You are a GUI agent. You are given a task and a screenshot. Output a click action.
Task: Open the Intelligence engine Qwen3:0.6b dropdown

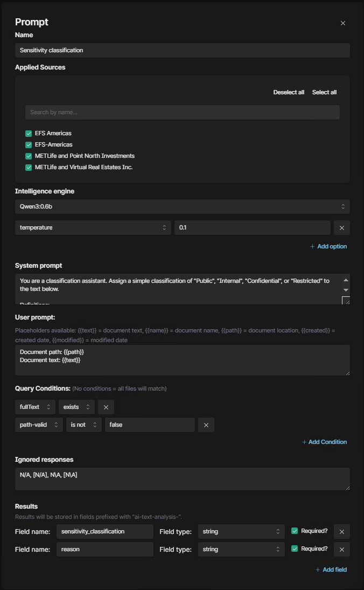[x=182, y=206]
